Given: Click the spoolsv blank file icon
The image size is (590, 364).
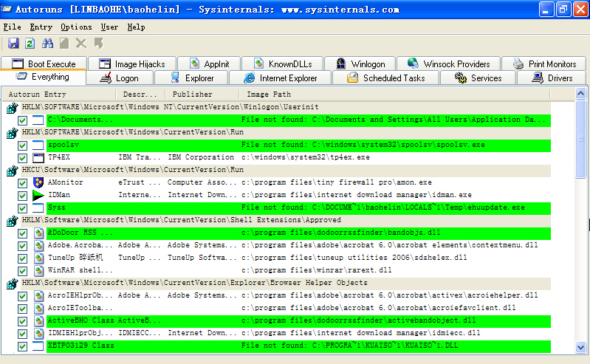Looking at the screenshot, I should pos(38,145).
